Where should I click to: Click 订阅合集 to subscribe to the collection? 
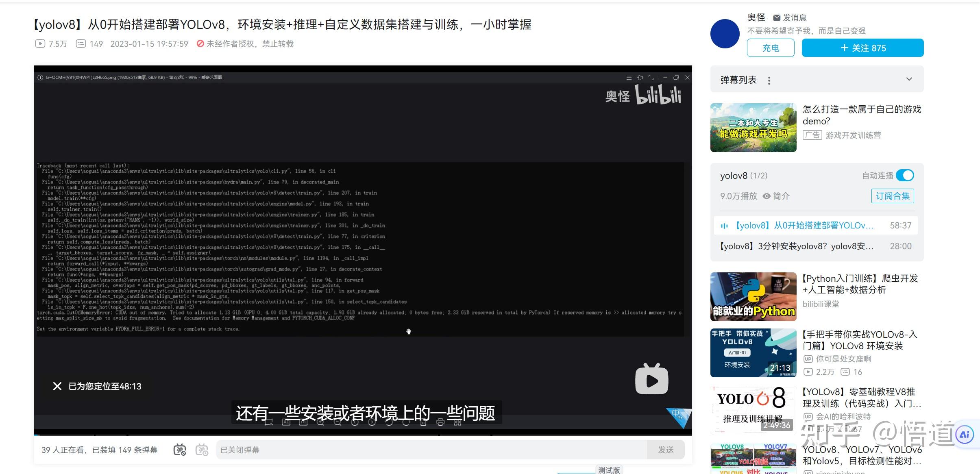(x=893, y=196)
